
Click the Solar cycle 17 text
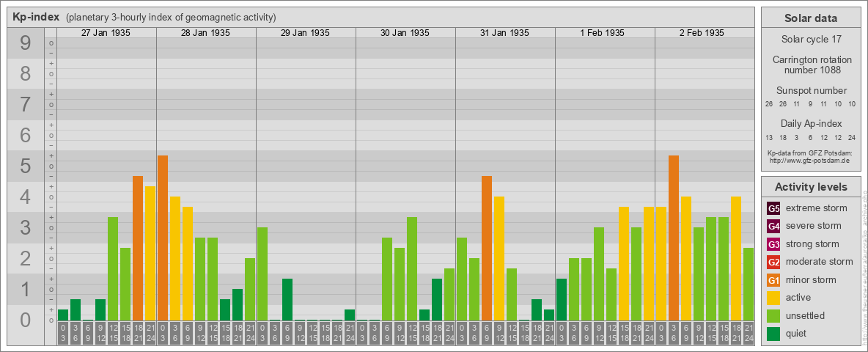[x=810, y=40]
